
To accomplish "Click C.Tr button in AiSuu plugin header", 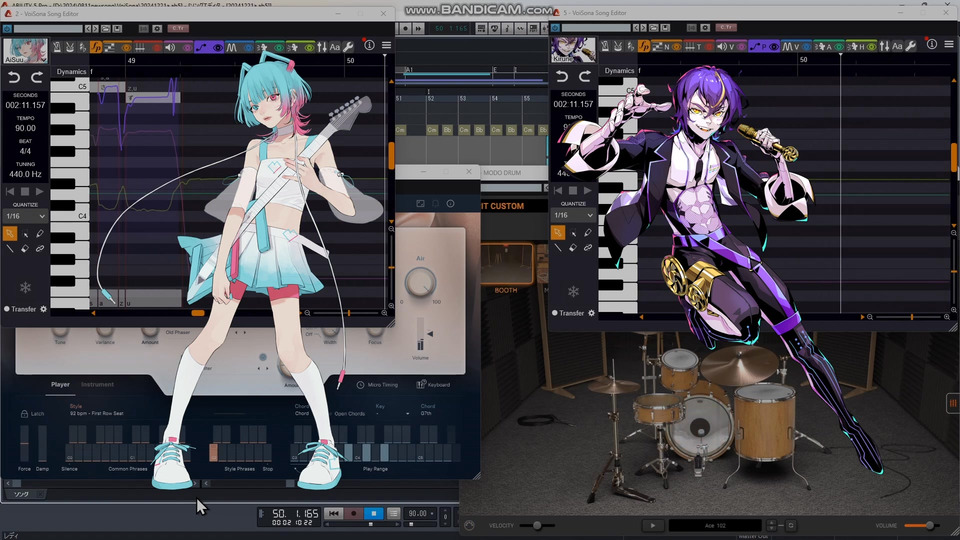I will click(x=179, y=28).
